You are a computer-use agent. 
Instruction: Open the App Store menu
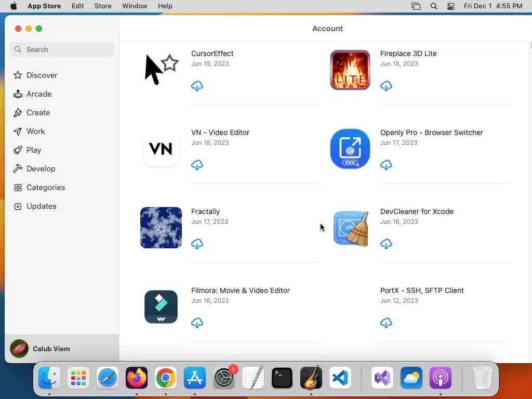[x=44, y=6]
